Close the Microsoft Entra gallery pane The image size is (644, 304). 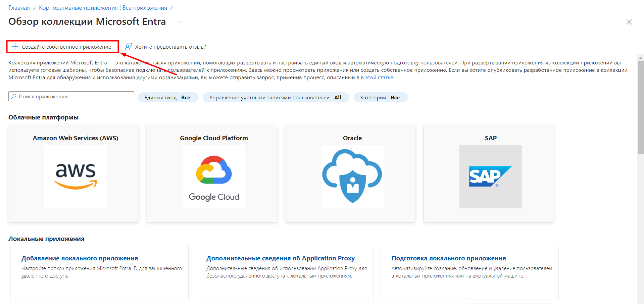pyautogui.click(x=629, y=22)
